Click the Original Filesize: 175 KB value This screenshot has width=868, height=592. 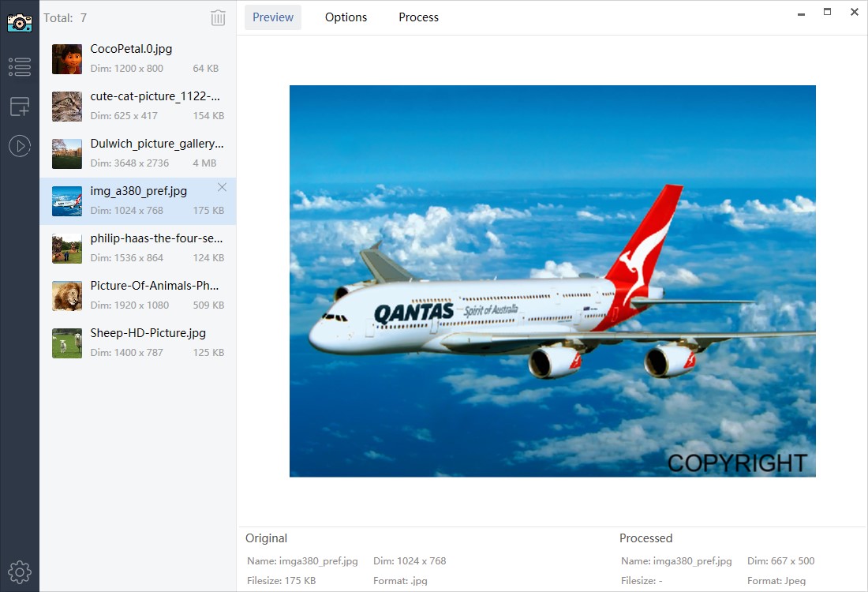click(x=281, y=581)
